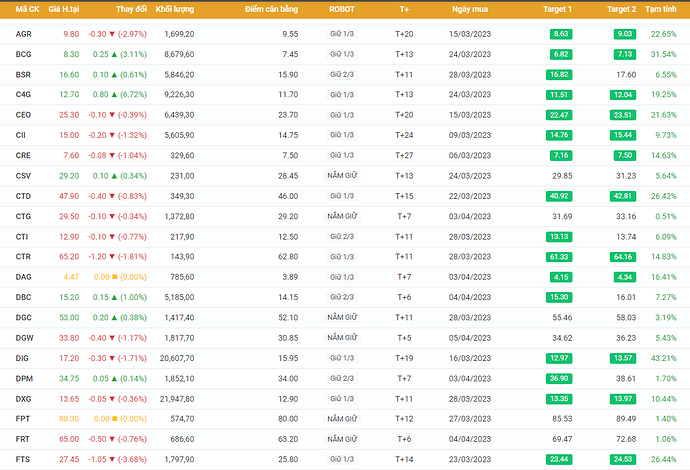Click the Tạm tính column header
The image size is (690, 470).
tap(661, 8)
